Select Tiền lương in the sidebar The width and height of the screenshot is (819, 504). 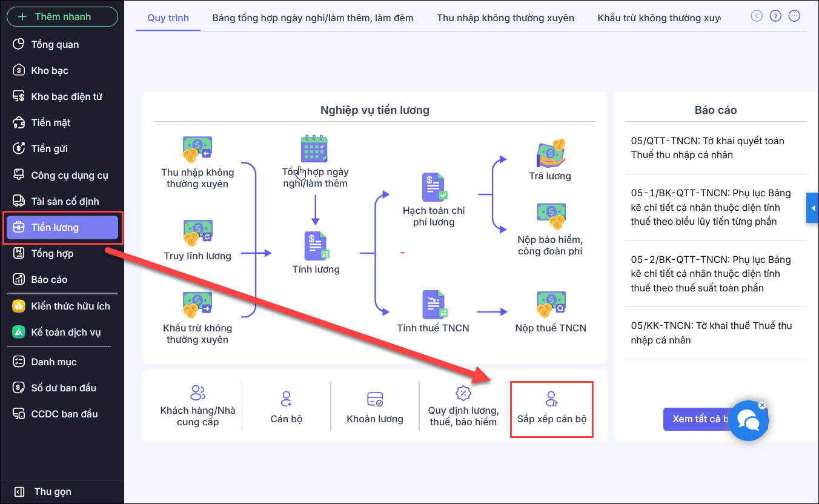(62, 228)
